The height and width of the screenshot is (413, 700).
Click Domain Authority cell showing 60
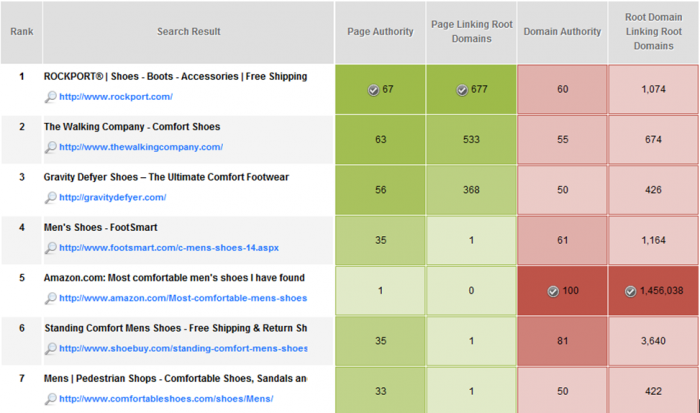(x=562, y=89)
